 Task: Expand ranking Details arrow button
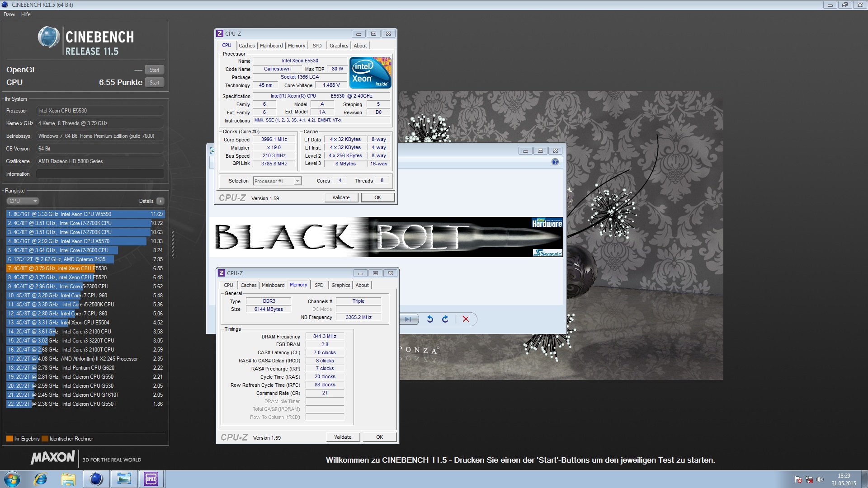pyautogui.click(x=160, y=201)
